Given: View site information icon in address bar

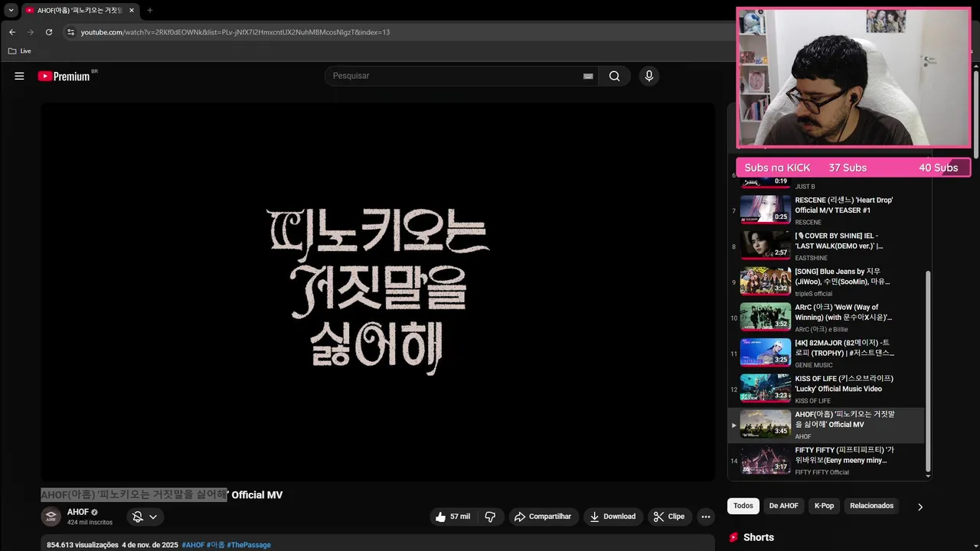Looking at the screenshot, I should (x=70, y=32).
